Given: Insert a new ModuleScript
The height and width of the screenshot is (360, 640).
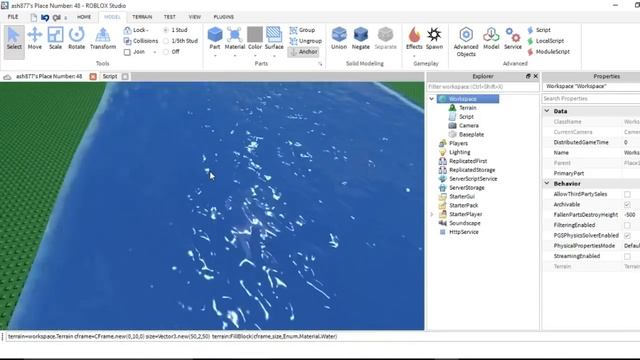Looking at the screenshot, I should click(548, 52).
